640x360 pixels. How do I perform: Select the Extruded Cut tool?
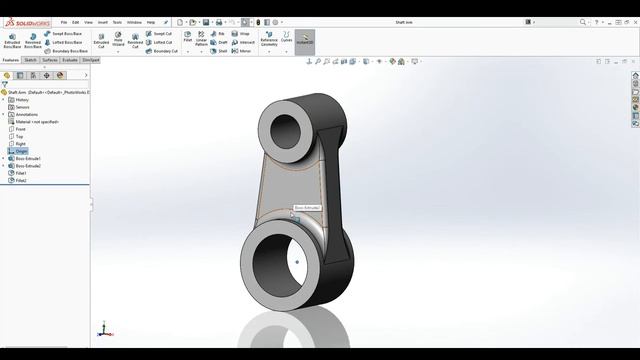coord(101,41)
